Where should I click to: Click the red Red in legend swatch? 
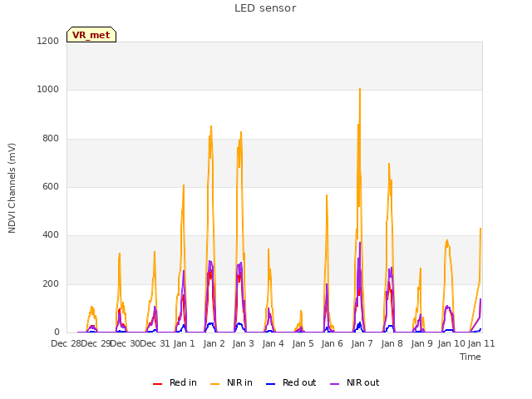pyautogui.click(x=157, y=384)
